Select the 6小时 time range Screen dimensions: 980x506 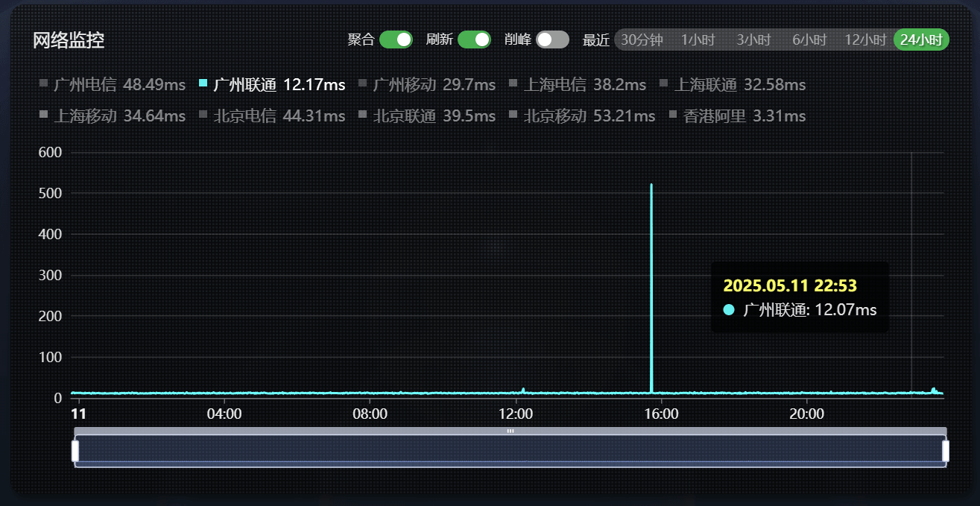click(x=809, y=40)
